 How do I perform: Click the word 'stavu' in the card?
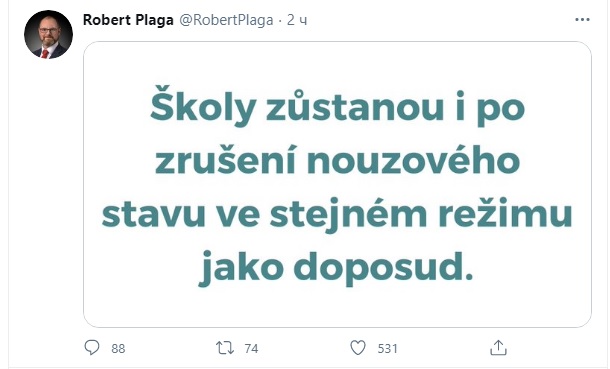pos(153,215)
